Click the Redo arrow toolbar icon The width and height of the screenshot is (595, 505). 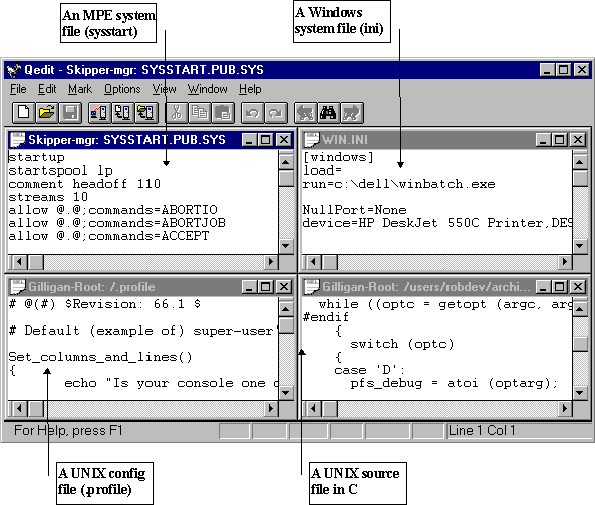[x=276, y=113]
